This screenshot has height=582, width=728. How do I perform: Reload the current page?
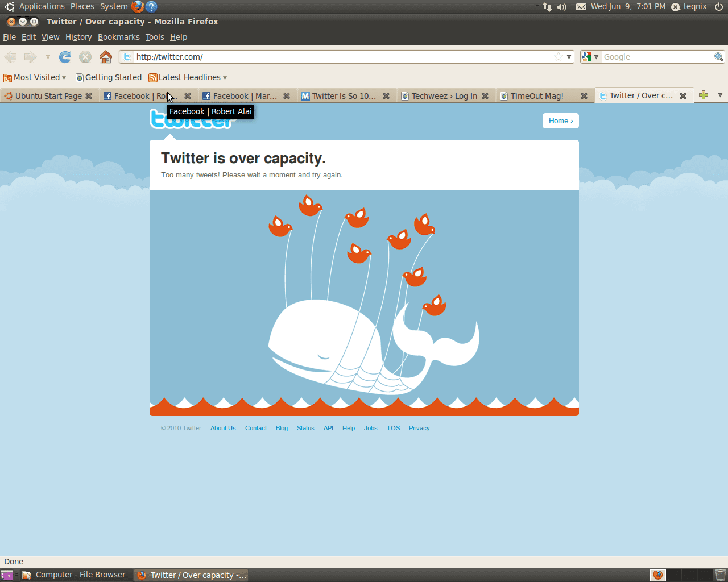(65, 57)
